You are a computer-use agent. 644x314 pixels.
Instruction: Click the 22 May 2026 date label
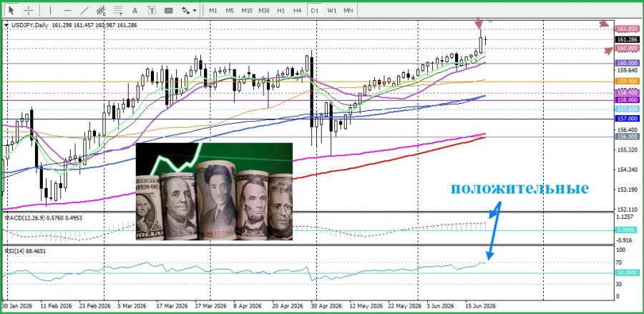pyautogui.click(x=406, y=306)
